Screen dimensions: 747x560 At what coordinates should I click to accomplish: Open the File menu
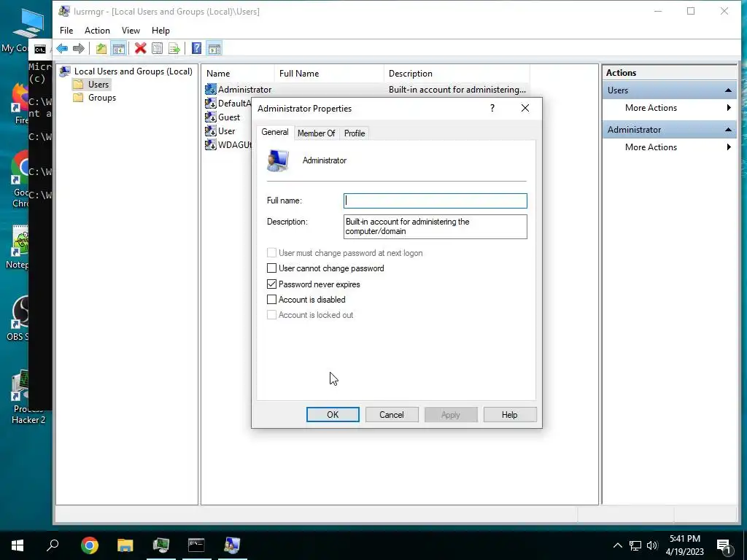tap(66, 31)
